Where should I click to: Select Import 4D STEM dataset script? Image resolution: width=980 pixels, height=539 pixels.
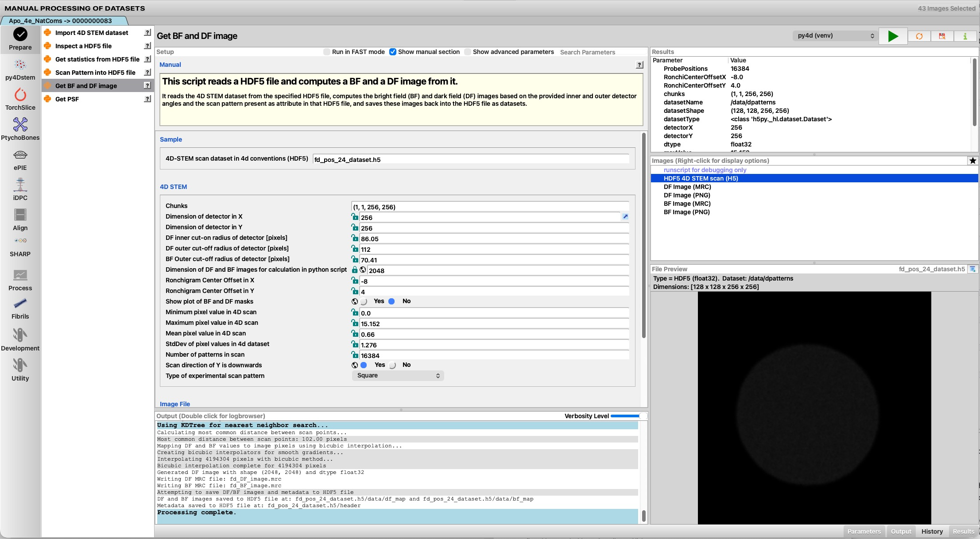pyautogui.click(x=97, y=33)
